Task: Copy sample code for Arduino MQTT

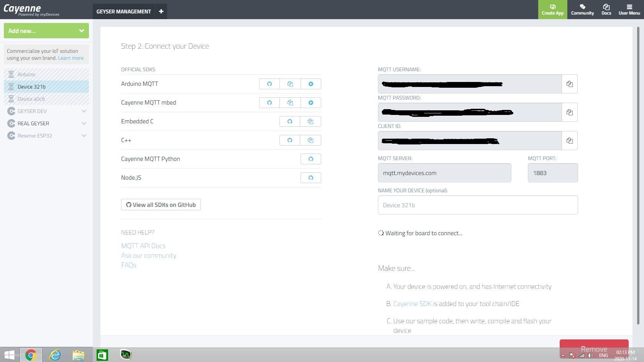Action: (x=290, y=84)
